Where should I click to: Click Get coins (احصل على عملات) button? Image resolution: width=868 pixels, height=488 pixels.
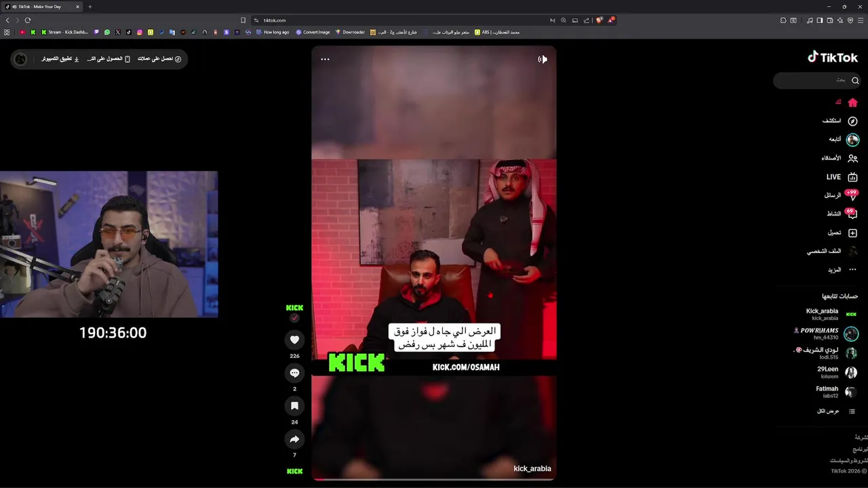(x=159, y=59)
